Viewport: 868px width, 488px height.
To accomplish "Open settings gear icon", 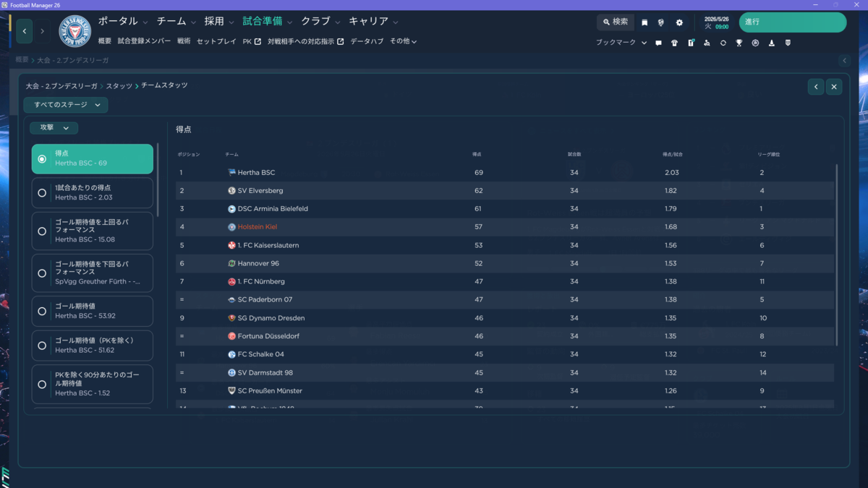I will tap(679, 22).
